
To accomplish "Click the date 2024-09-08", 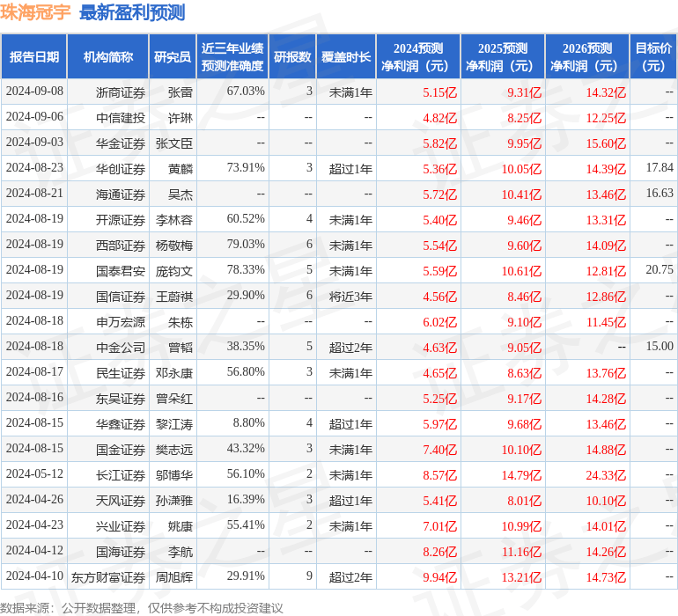I will coord(34,92).
